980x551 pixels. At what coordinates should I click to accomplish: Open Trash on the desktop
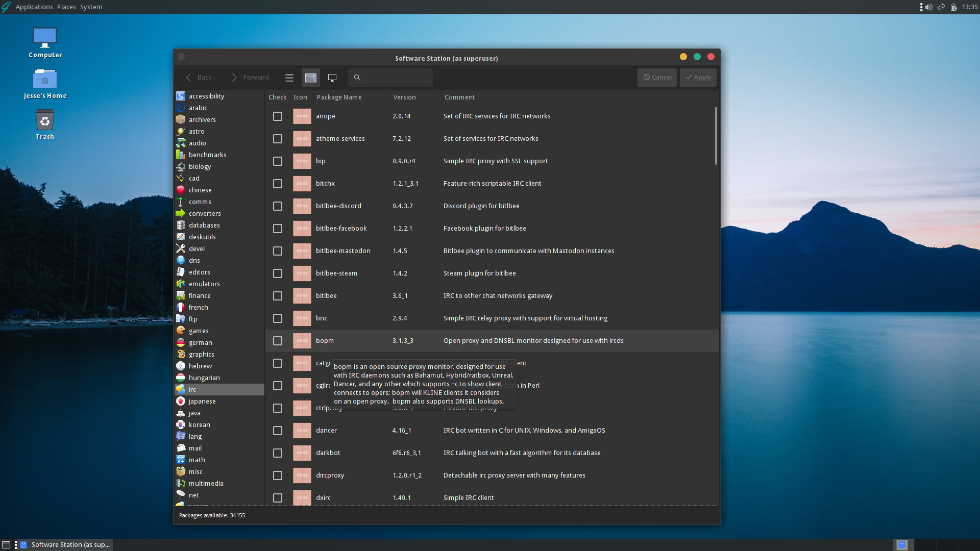(45, 125)
